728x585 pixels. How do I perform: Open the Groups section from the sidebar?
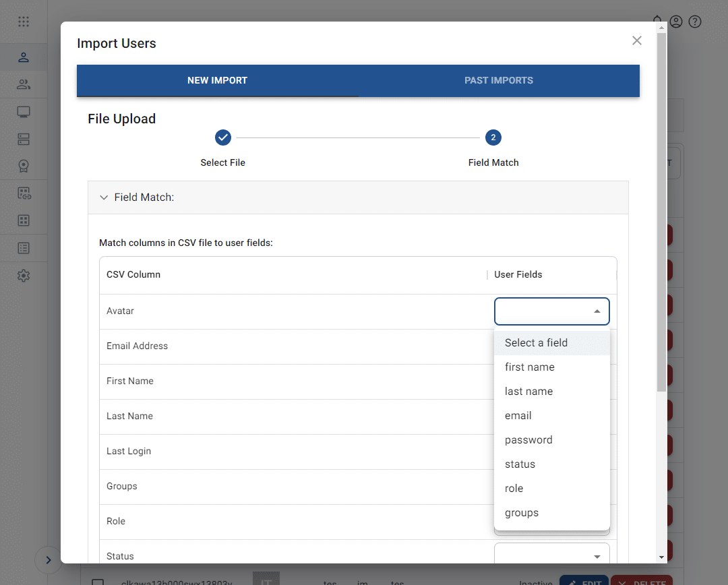click(24, 84)
